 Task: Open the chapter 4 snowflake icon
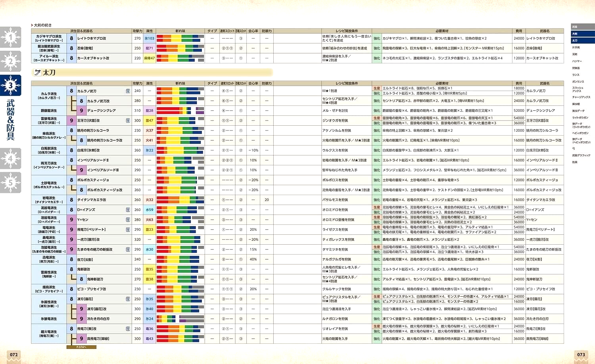(11, 159)
